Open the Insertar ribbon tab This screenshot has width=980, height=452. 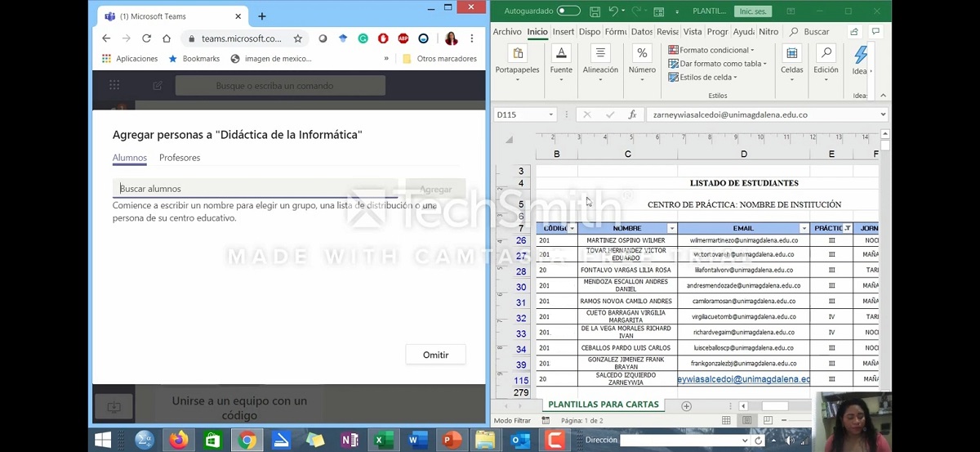563,32
